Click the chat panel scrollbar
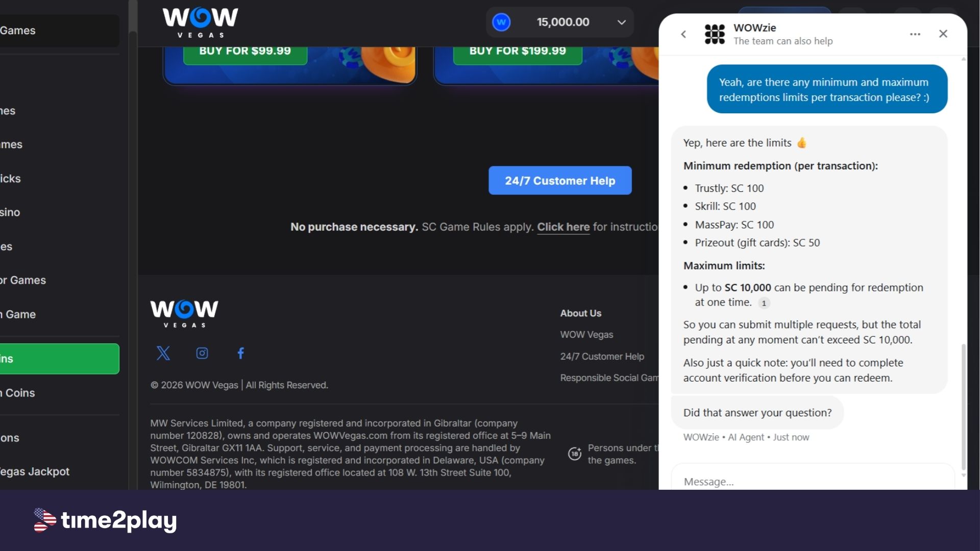 [963, 406]
